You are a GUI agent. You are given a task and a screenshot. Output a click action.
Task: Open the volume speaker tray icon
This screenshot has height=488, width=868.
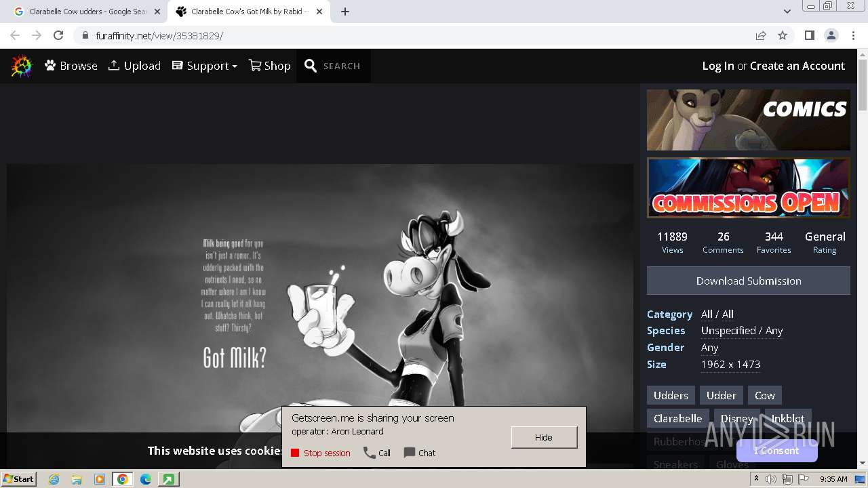(771, 479)
